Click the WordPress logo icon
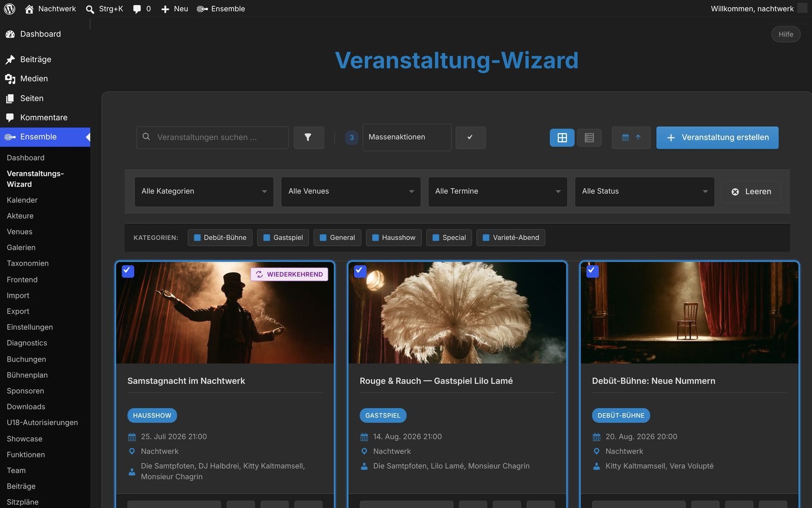This screenshot has height=508, width=812. coord(10,9)
